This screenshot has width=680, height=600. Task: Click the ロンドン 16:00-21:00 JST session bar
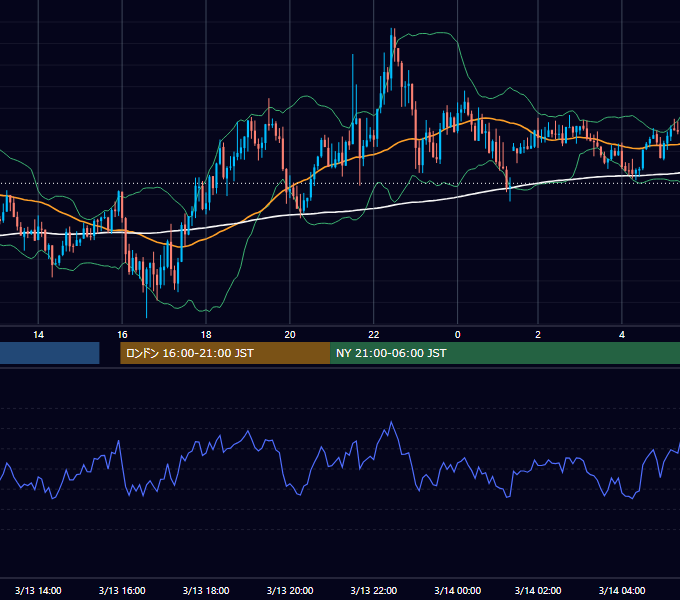[x=225, y=353]
